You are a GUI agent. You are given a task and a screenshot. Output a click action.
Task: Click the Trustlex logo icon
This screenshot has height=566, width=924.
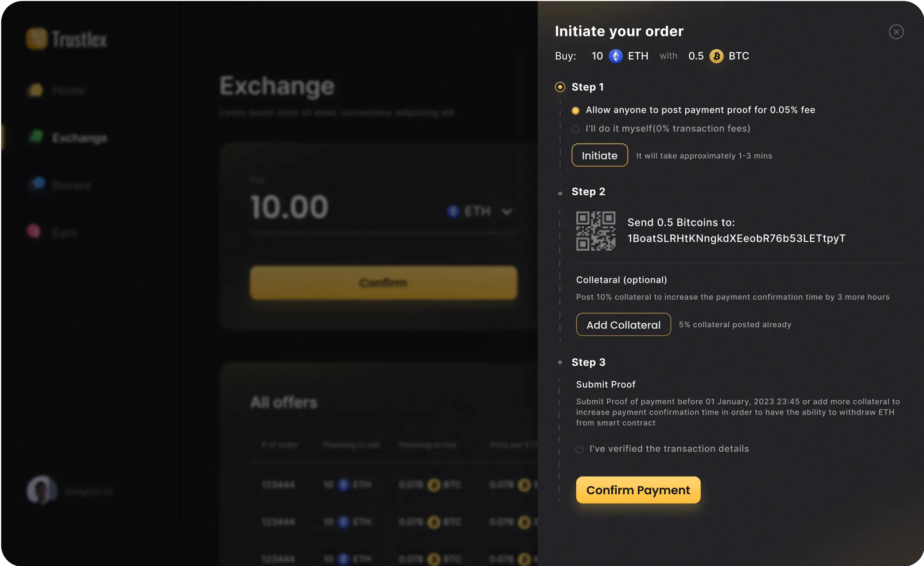pos(36,39)
